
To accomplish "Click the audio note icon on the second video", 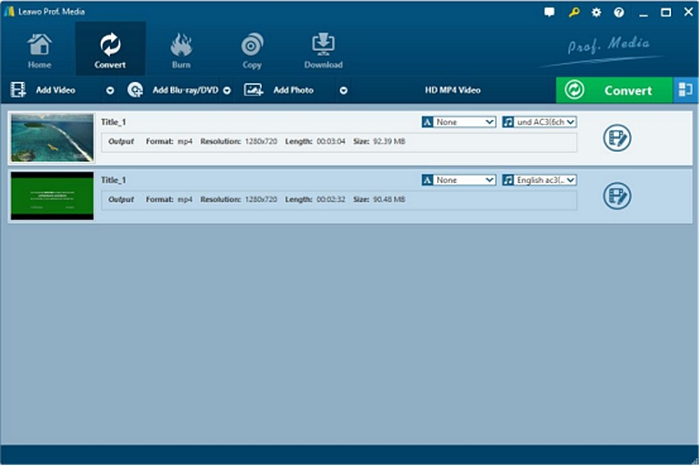I will click(508, 180).
